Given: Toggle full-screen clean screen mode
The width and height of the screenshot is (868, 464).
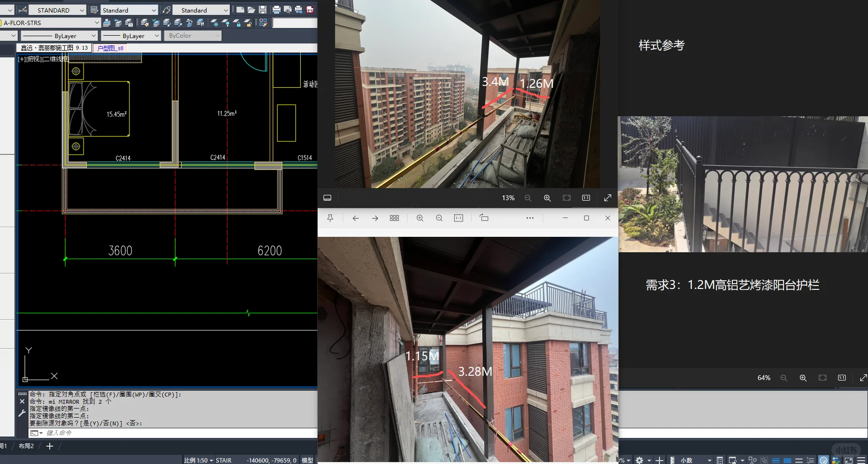Looking at the screenshot, I should tap(848, 460).
